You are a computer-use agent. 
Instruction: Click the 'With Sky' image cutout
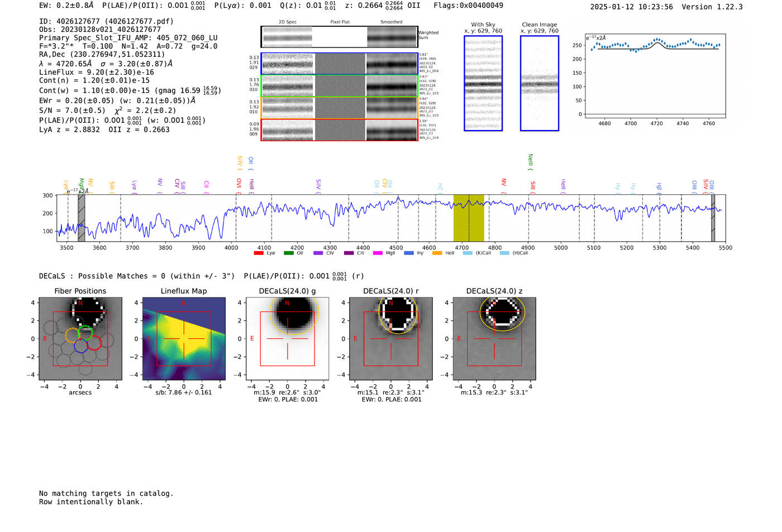coord(483,83)
